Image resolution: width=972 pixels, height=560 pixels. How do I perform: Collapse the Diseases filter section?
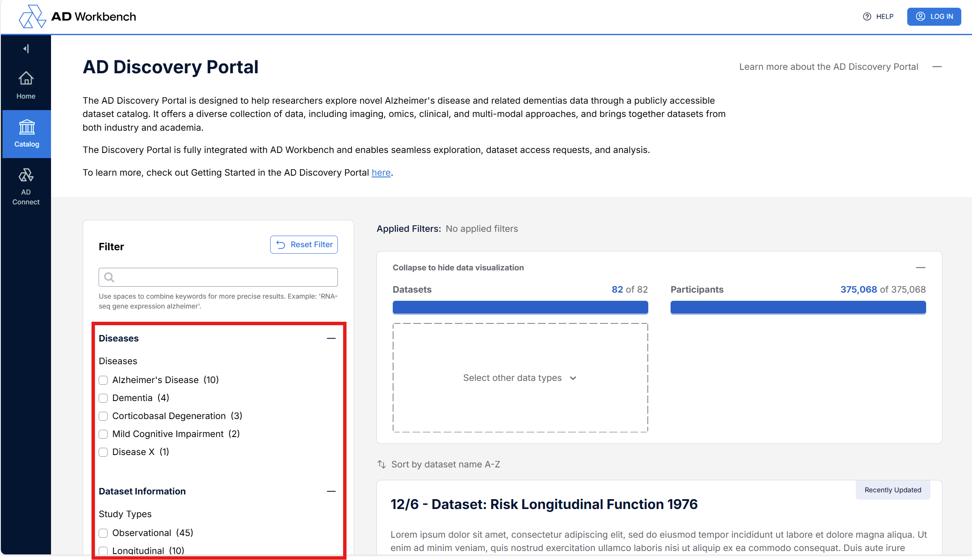331,338
